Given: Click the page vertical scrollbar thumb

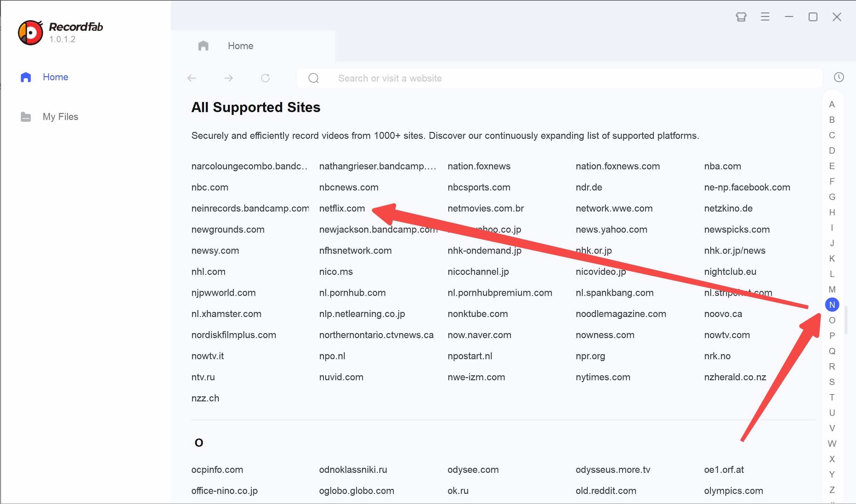Looking at the screenshot, I should 846,320.
